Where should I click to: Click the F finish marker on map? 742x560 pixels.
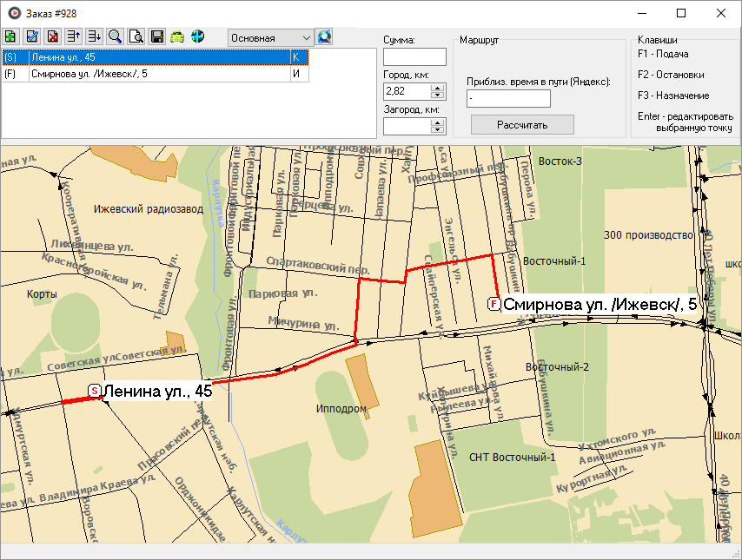[x=494, y=304]
